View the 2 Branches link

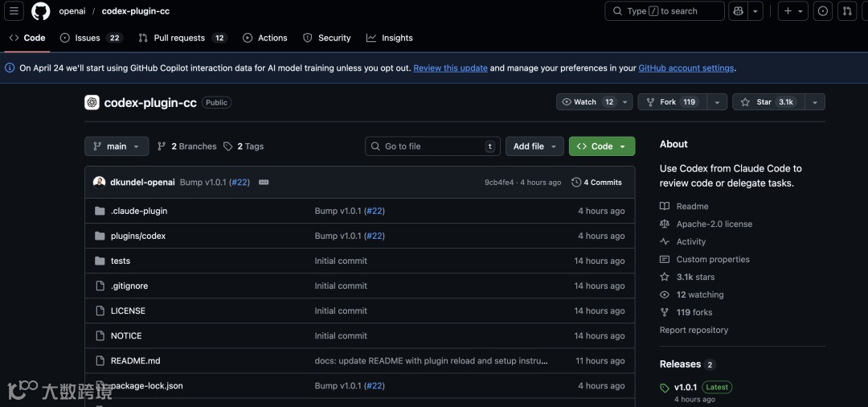(187, 146)
